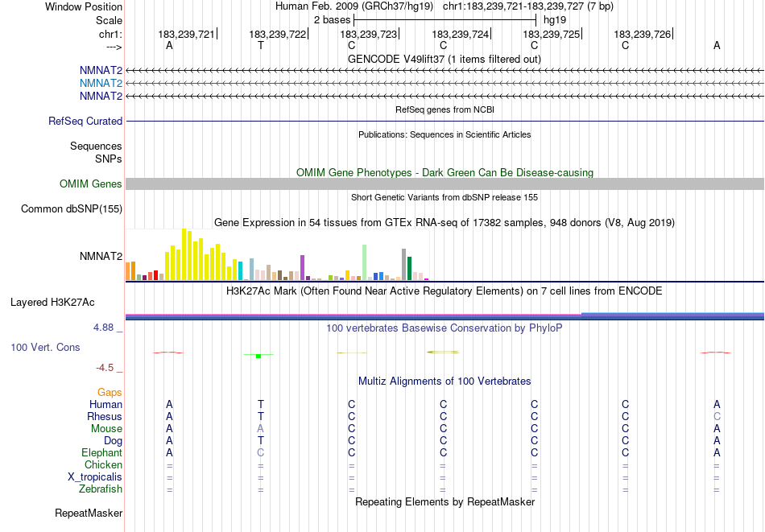
Task: Select the Scale label in ruler
Action: click(109, 20)
